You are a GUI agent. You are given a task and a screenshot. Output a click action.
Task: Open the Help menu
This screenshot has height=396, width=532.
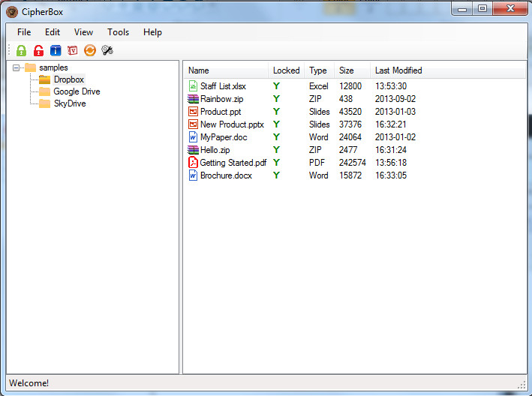coord(152,32)
